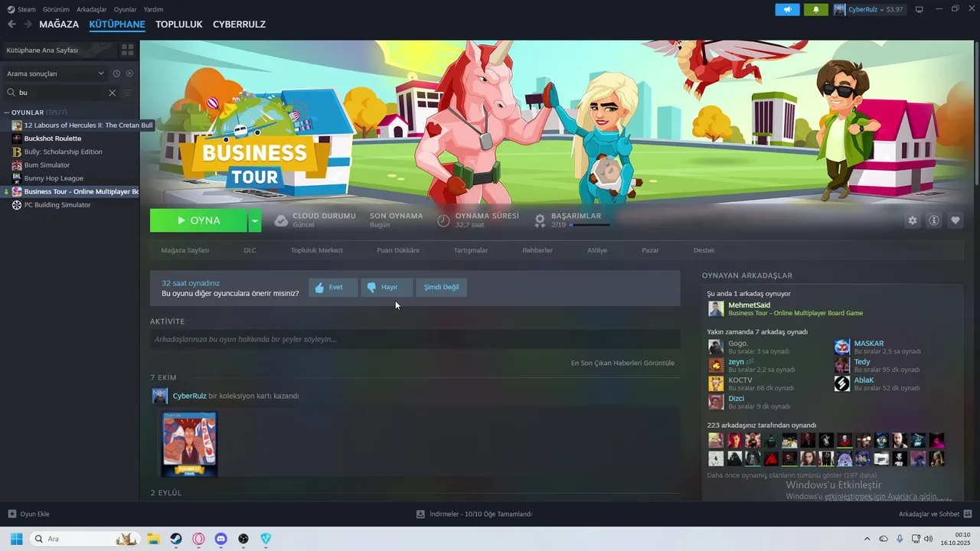Open the Destek link
The height and width of the screenshot is (551, 980).
pos(704,250)
